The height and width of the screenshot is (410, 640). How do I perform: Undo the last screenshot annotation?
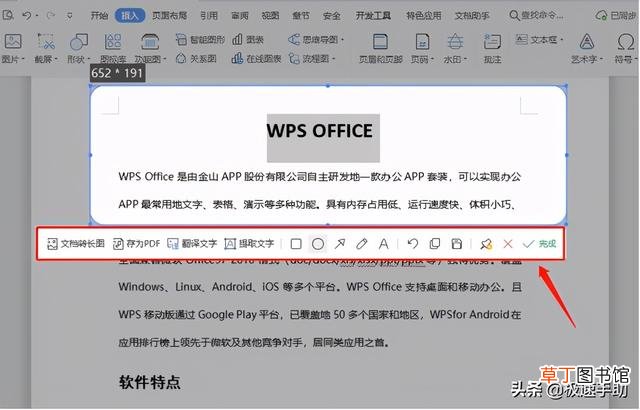click(x=413, y=244)
